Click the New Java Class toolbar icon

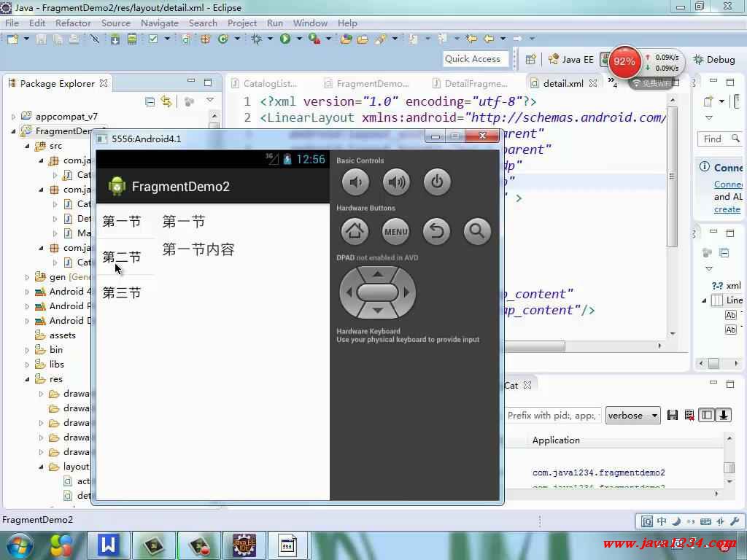click(x=223, y=39)
